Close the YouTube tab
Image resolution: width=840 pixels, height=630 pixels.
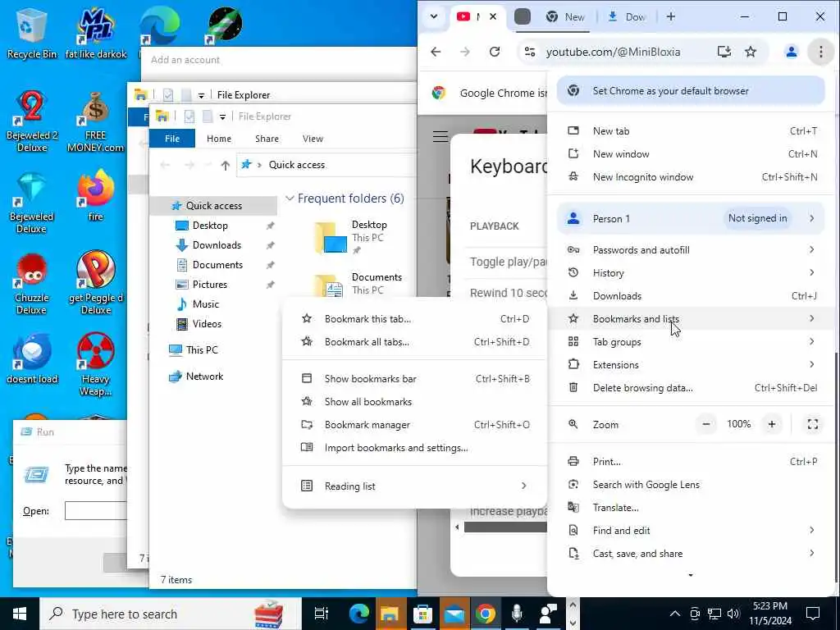[493, 16]
